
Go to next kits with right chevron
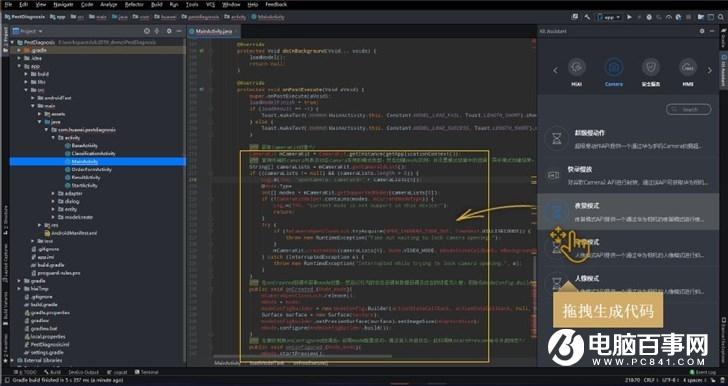point(709,71)
